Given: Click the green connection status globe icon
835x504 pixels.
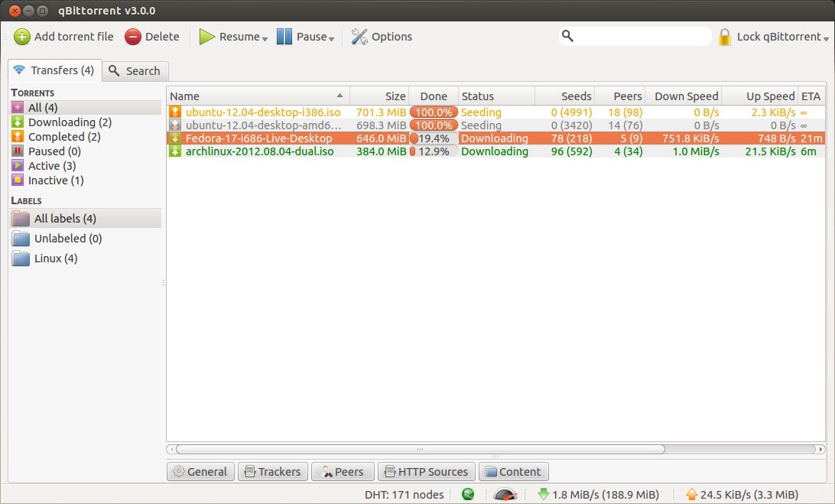Looking at the screenshot, I should click(468, 494).
